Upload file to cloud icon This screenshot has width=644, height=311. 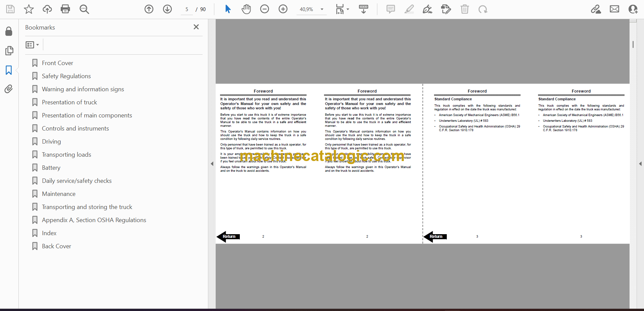[x=47, y=9]
